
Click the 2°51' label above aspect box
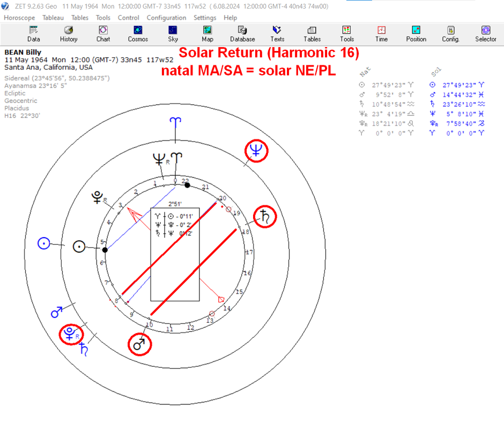pyautogui.click(x=175, y=204)
